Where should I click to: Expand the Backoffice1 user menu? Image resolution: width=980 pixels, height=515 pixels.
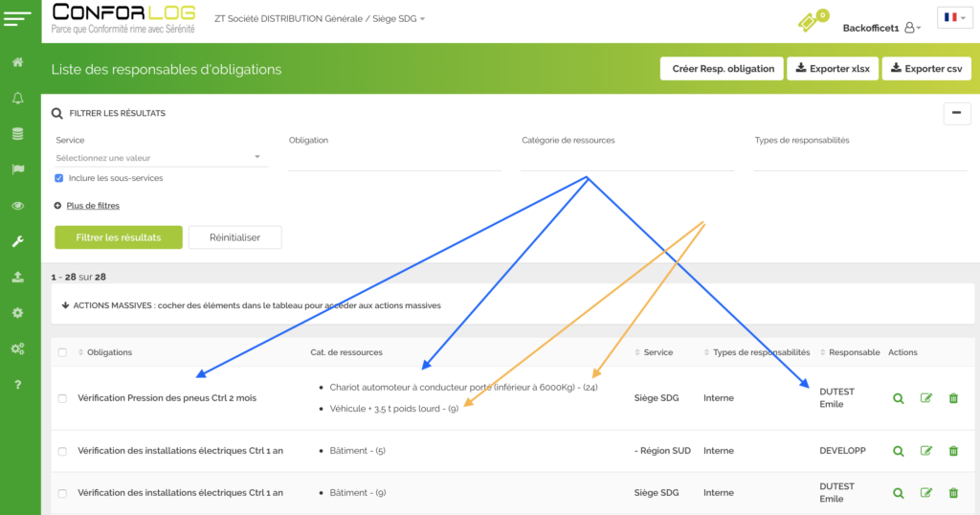880,28
